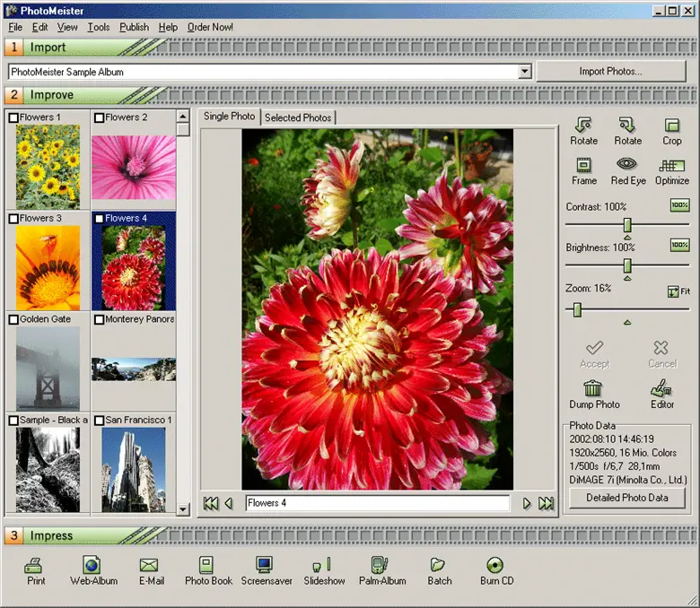
Task: Tick the Golden Gate photo checkbox
Action: pos(13,319)
